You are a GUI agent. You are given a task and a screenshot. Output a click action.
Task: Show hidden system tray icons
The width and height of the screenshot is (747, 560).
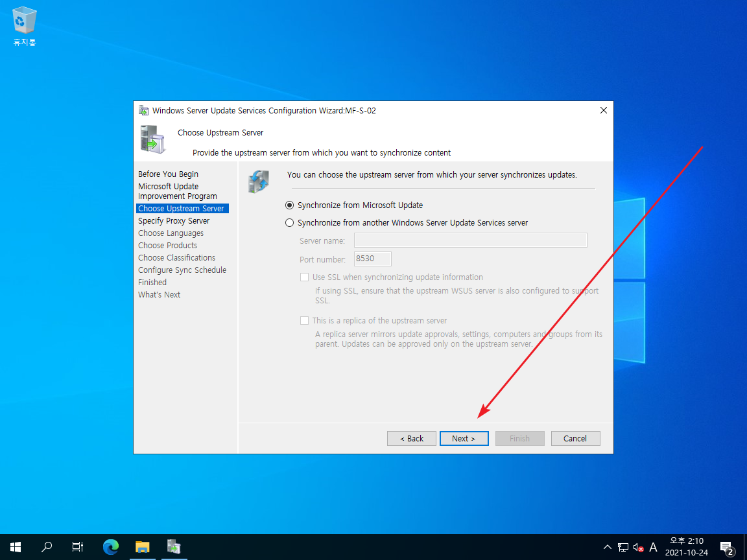click(x=607, y=547)
